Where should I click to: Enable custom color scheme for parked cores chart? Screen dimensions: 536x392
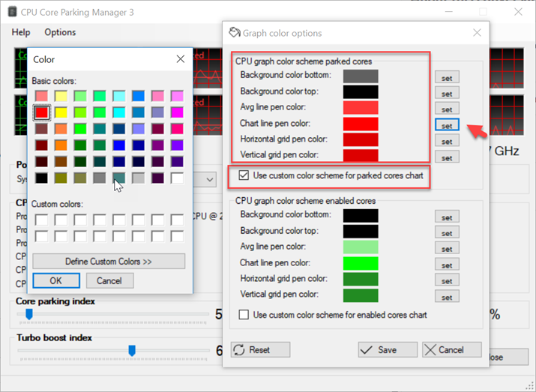(x=244, y=175)
